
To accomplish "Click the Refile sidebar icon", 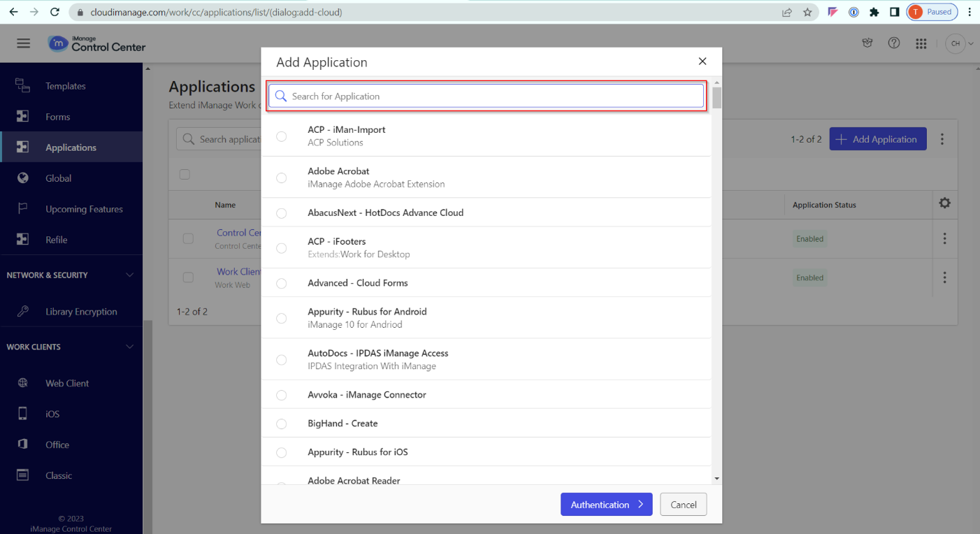I will pos(22,239).
